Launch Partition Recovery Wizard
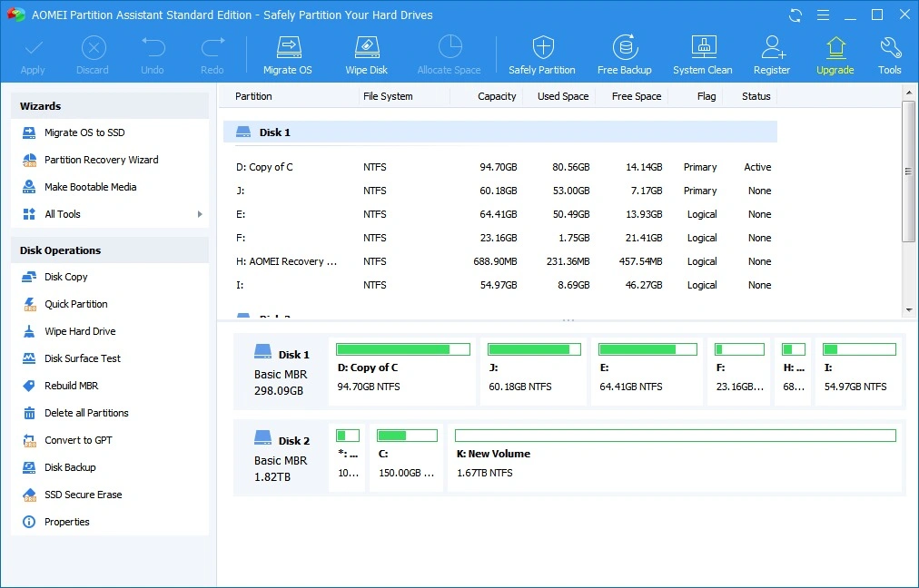 tap(110, 160)
